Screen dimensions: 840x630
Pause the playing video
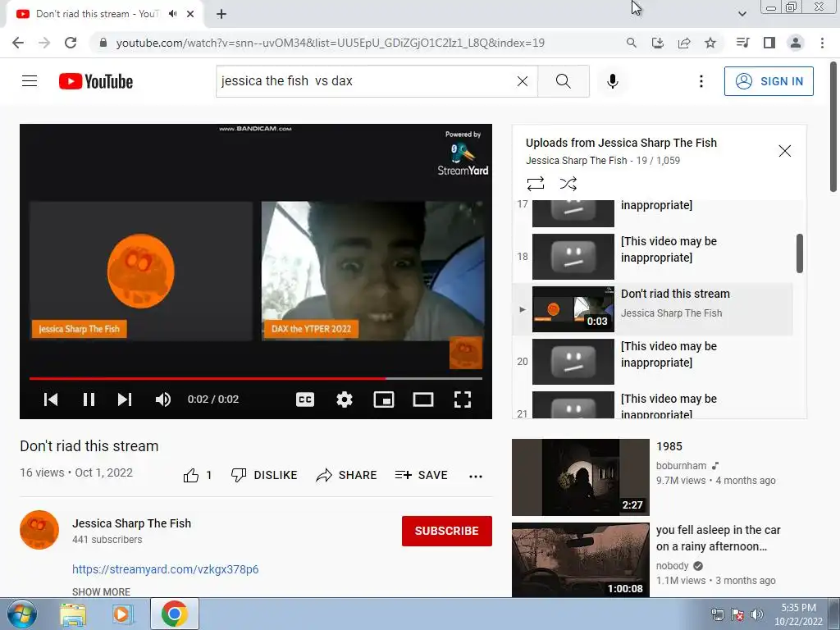coord(89,399)
